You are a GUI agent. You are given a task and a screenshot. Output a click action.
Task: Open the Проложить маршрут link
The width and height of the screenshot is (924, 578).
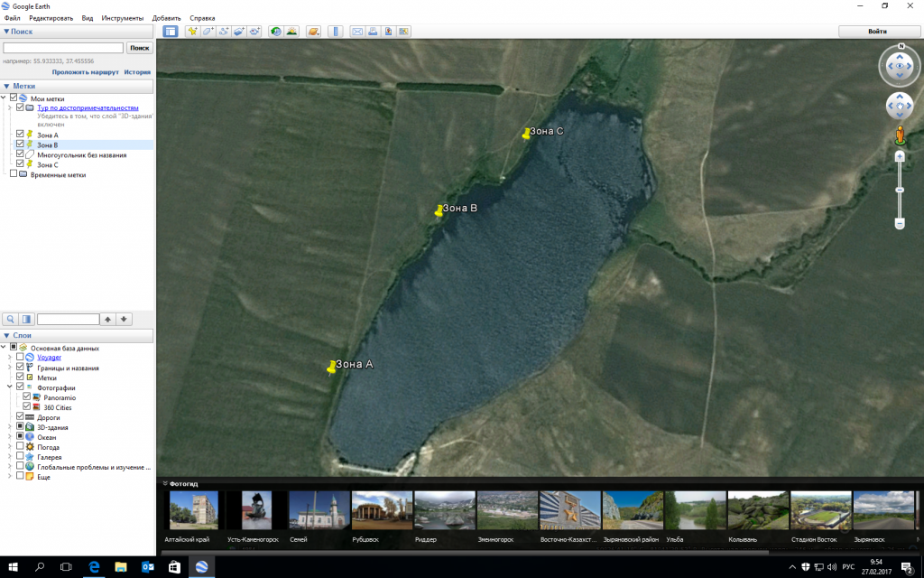click(85, 72)
